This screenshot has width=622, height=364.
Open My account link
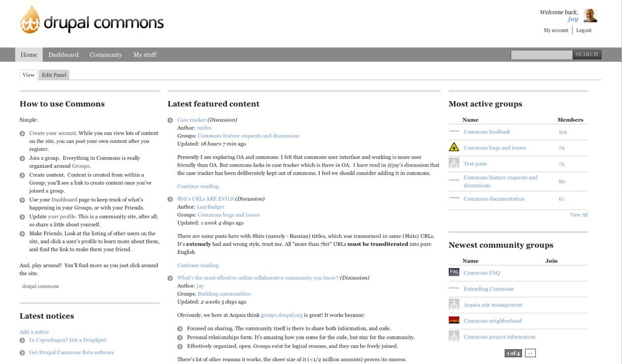556,30
